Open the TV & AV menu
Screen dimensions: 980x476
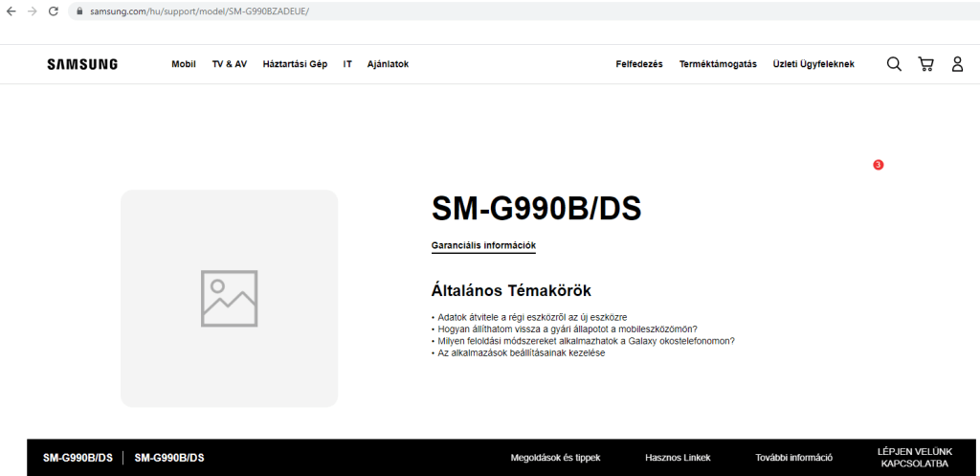click(230, 64)
